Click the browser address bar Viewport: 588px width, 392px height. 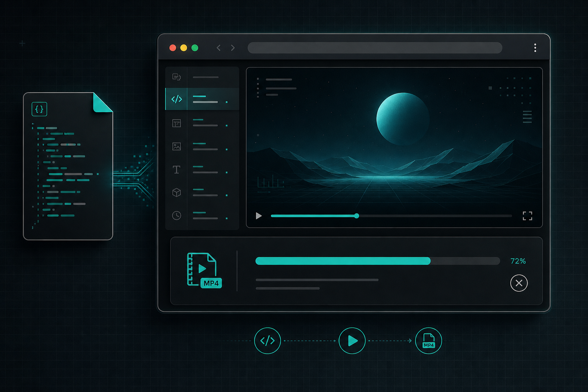pyautogui.click(x=375, y=48)
